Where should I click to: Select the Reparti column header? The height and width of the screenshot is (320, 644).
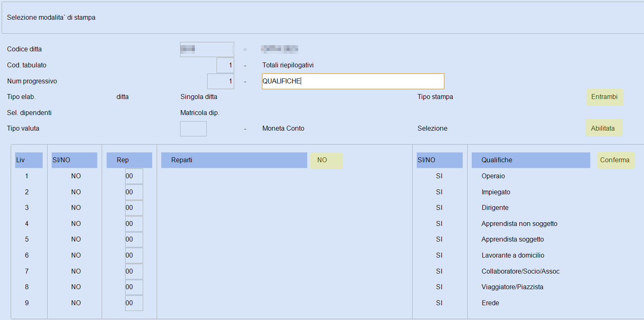click(234, 160)
